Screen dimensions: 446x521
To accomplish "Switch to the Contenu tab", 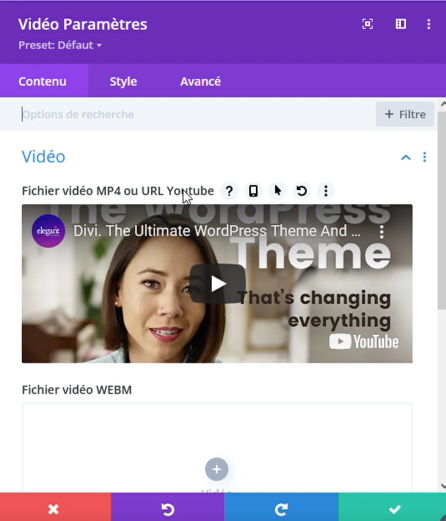I will [x=44, y=81].
